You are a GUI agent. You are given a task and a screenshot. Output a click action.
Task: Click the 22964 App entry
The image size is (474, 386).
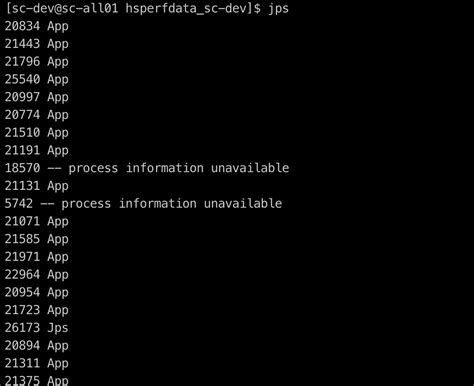(37, 274)
